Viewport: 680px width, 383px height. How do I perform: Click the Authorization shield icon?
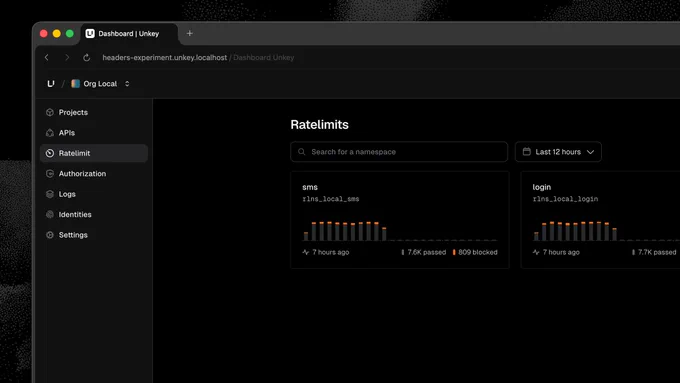[x=50, y=173]
